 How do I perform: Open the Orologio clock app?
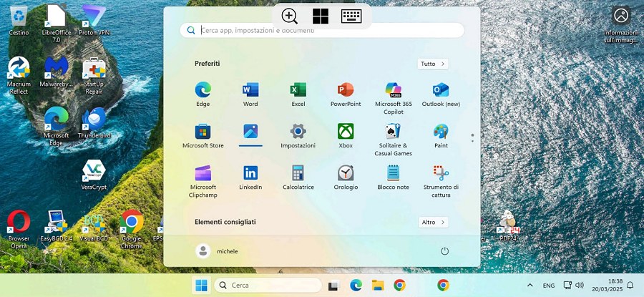pos(346,177)
